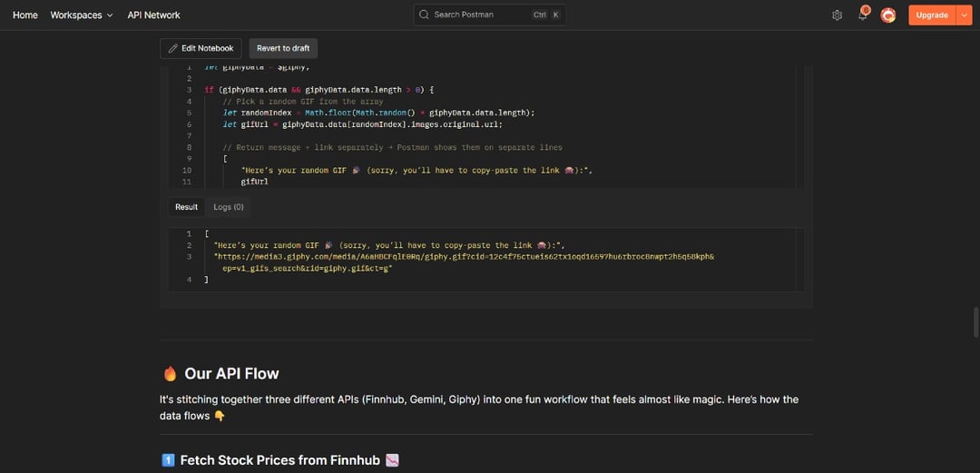Switch to the Logs (0) tab
Image resolution: width=980 pixels, height=473 pixels.
(229, 207)
